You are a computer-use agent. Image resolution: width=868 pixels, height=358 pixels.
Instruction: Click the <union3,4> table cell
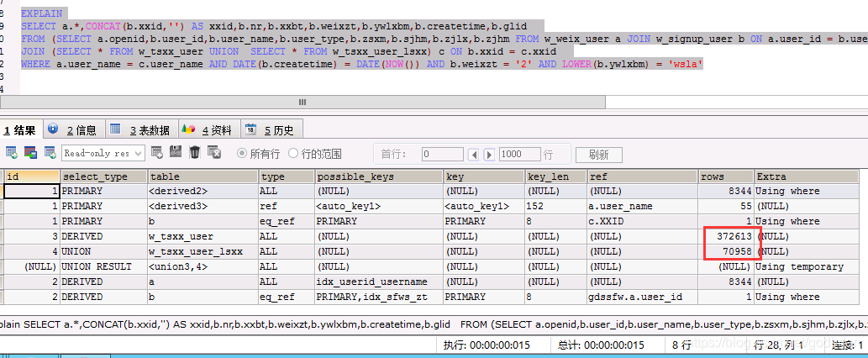pos(203,266)
